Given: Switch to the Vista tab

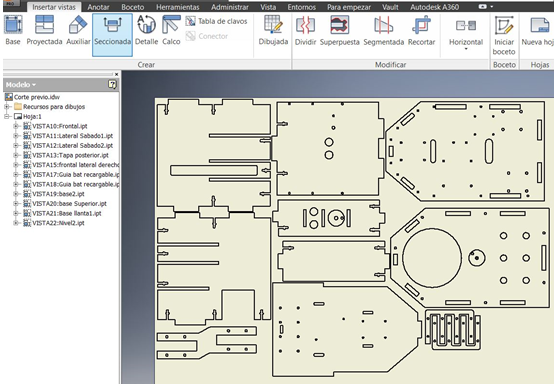Looking at the screenshot, I should click(x=268, y=7).
